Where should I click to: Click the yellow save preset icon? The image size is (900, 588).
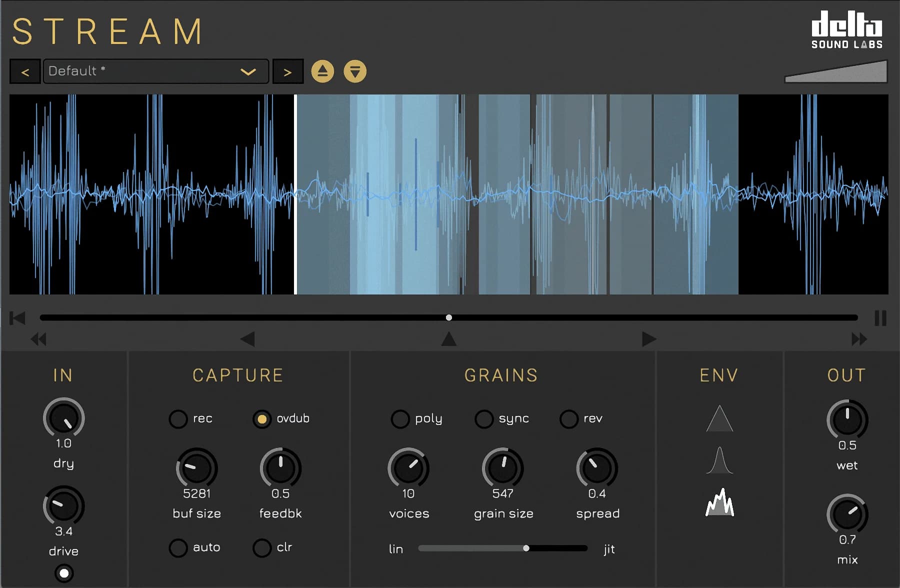355,71
